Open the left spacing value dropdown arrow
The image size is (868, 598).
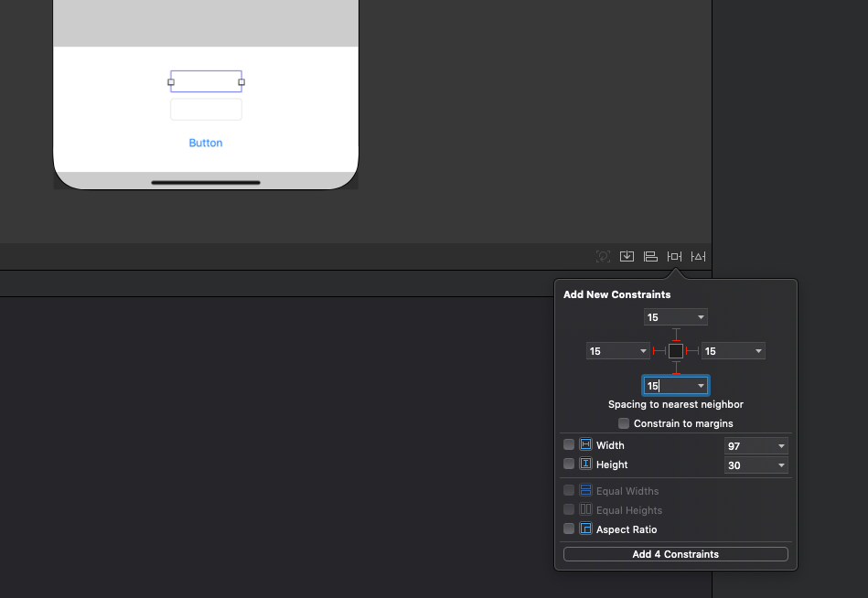click(x=643, y=351)
